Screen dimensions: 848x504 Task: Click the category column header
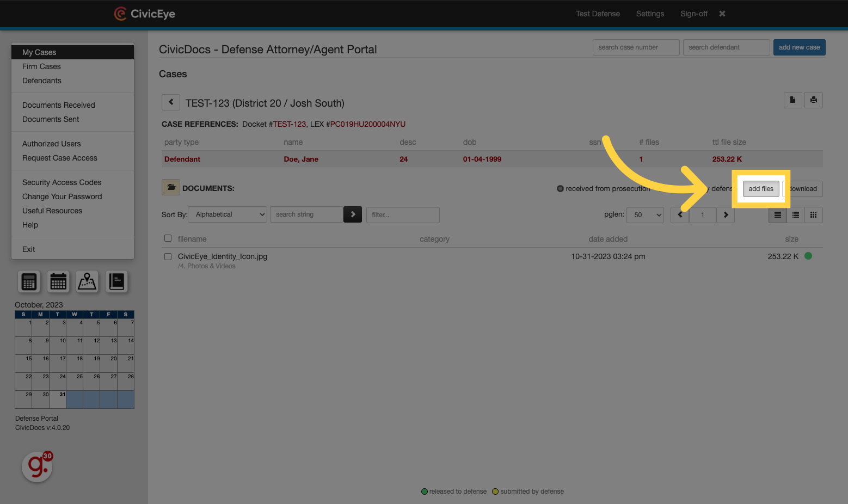[x=434, y=239]
